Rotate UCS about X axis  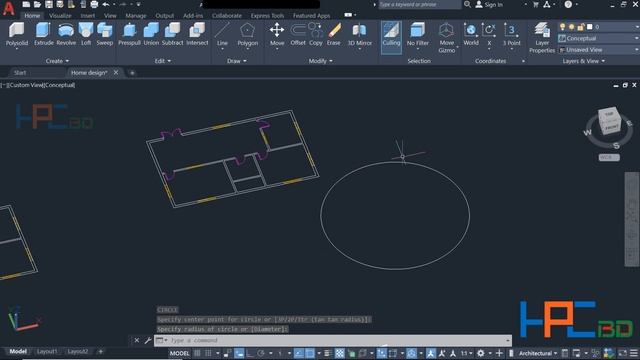489,35
